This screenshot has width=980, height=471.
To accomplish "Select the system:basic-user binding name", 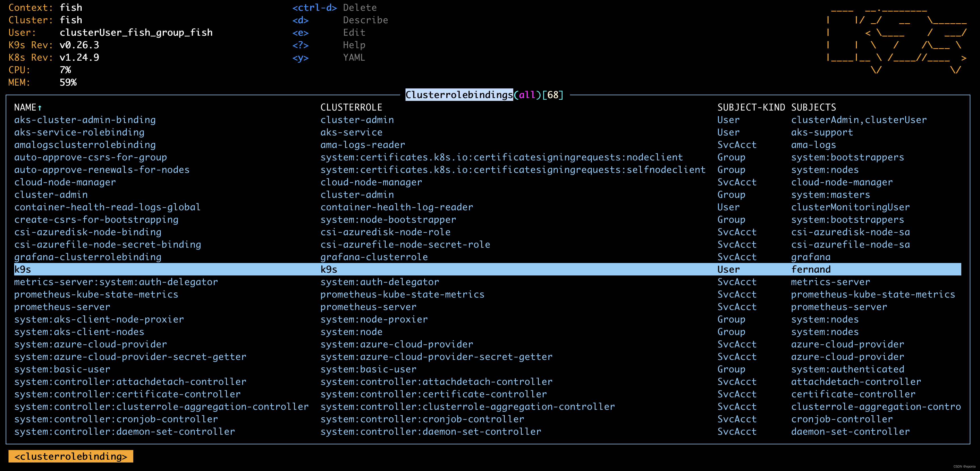I will point(62,370).
